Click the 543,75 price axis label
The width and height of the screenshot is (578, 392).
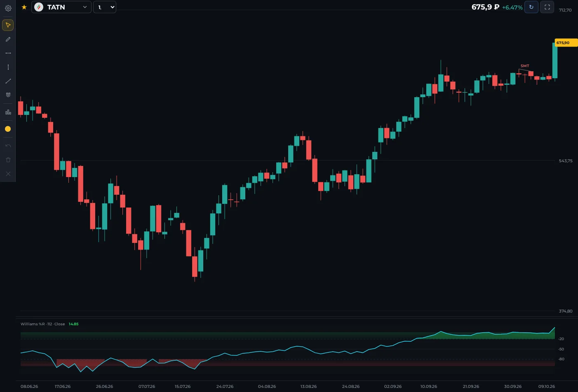[x=566, y=161]
